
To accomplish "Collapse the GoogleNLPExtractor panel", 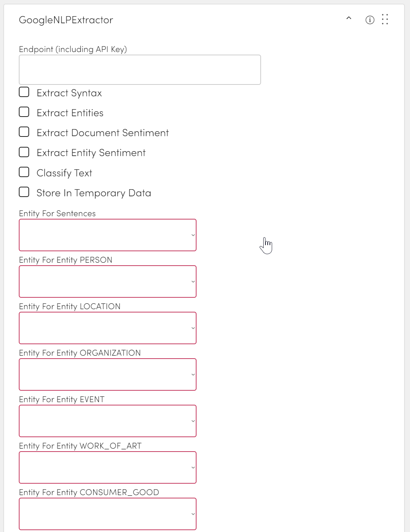I will 349,18.
